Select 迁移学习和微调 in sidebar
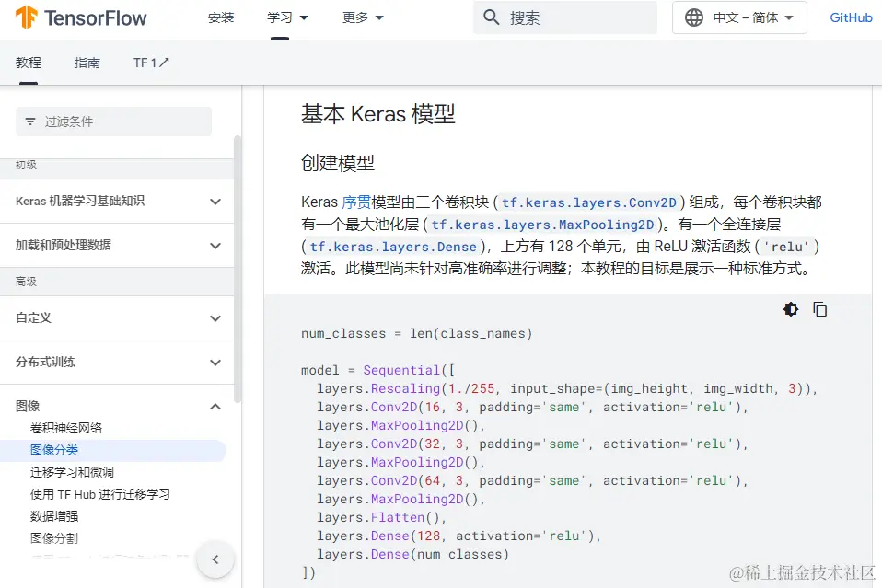Viewport: 882px width, 588px height. tap(72, 472)
